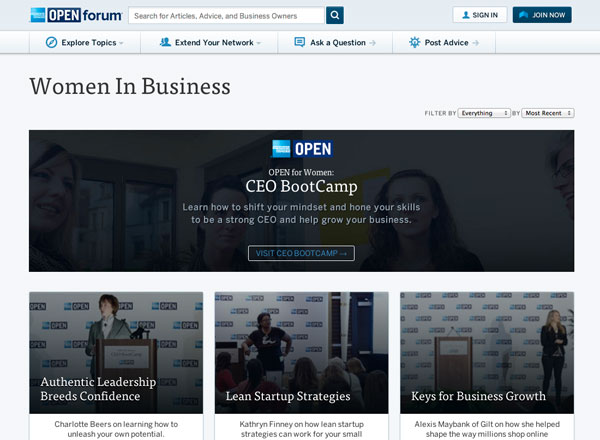Image resolution: width=600 pixels, height=440 pixels.
Task: Click the arrow after Post Advice
Action: [x=475, y=43]
